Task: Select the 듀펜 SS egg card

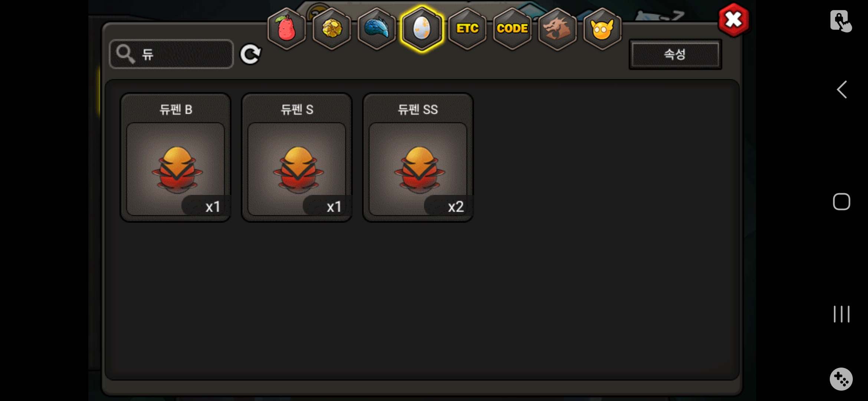Action: [x=418, y=157]
